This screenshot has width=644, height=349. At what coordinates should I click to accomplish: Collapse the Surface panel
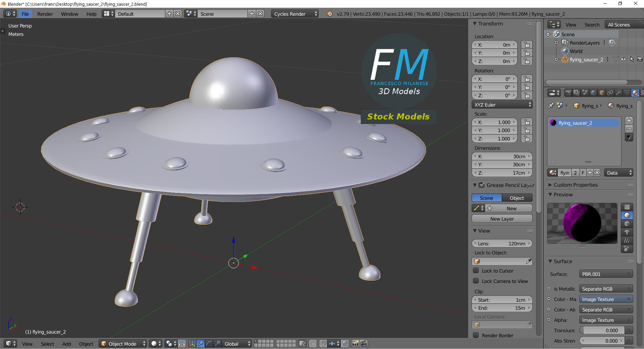coord(550,261)
